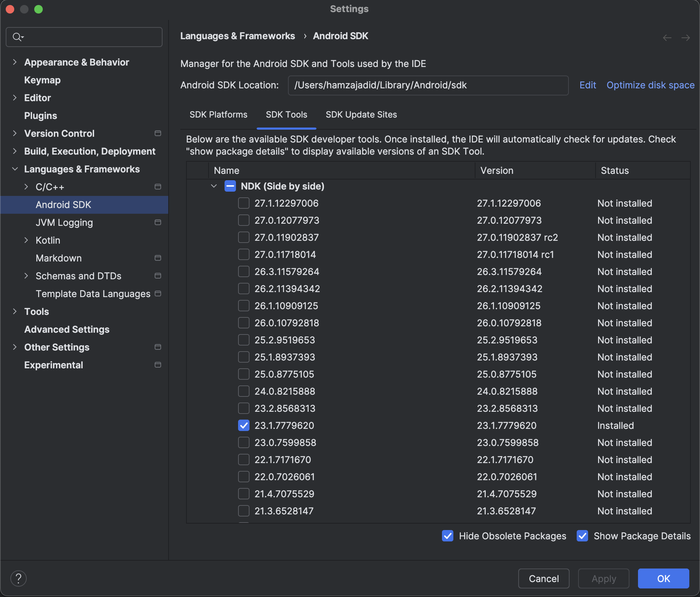The height and width of the screenshot is (597, 700).
Task: Click the search magnifier icon in settings
Action: pos(17,37)
